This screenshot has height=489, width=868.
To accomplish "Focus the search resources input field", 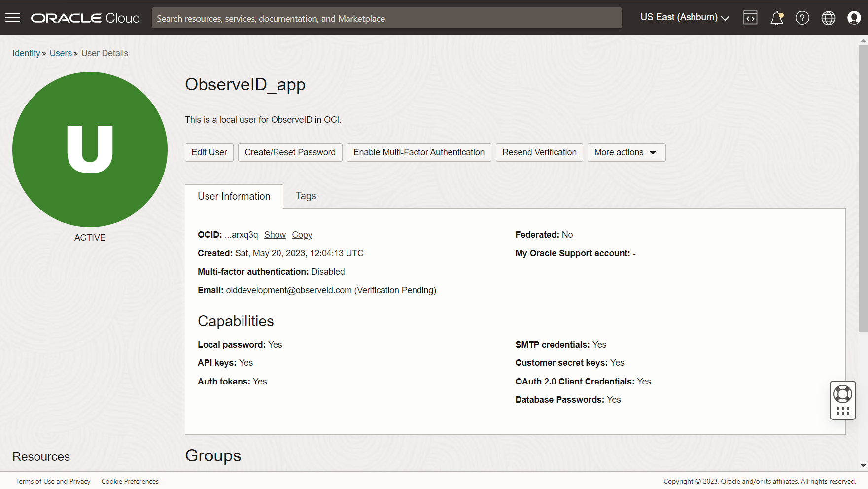I will (x=386, y=18).
